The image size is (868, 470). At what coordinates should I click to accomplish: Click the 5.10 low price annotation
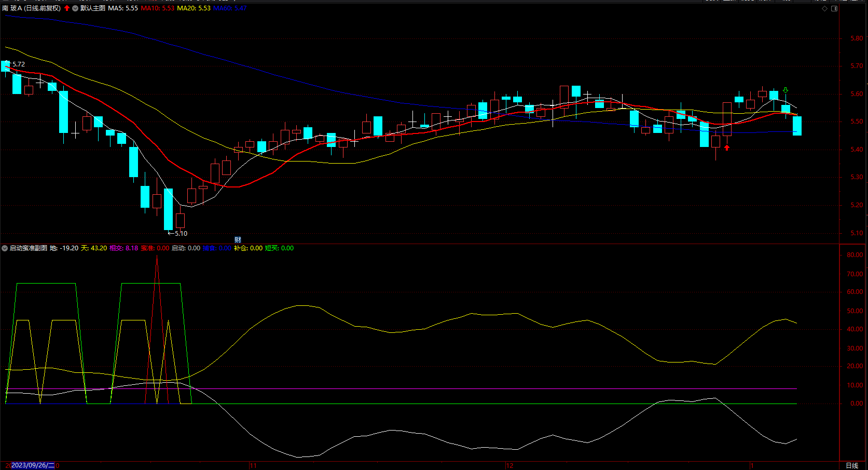(x=181, y=234)
